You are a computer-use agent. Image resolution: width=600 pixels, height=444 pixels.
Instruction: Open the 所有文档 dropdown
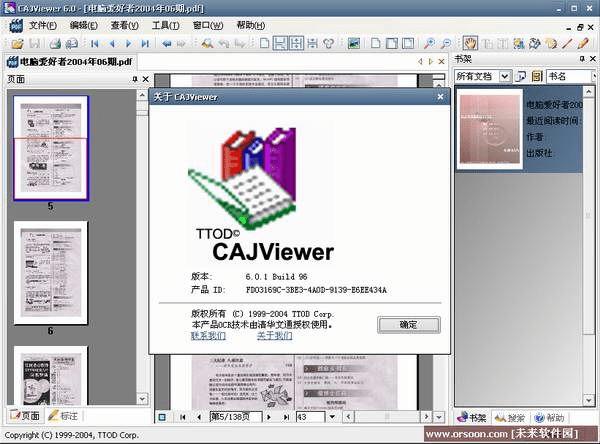pyautogui.click(x=505, y=76)
